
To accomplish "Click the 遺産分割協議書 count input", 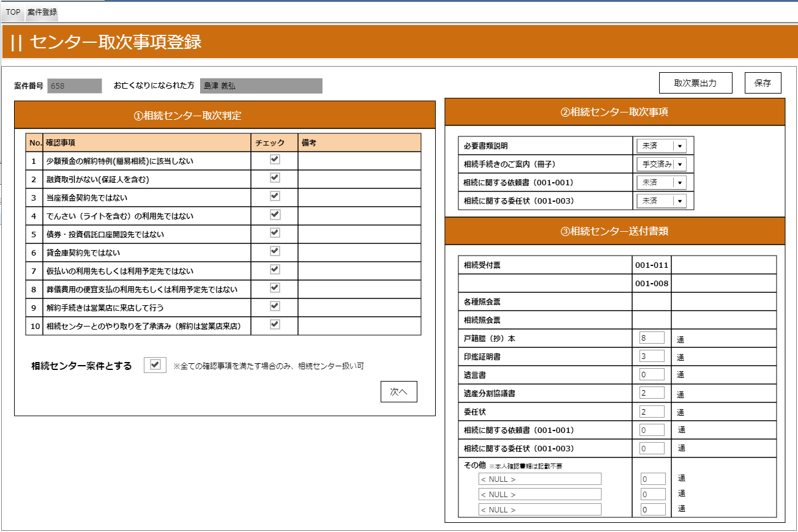I will click(x=652, y=393).
